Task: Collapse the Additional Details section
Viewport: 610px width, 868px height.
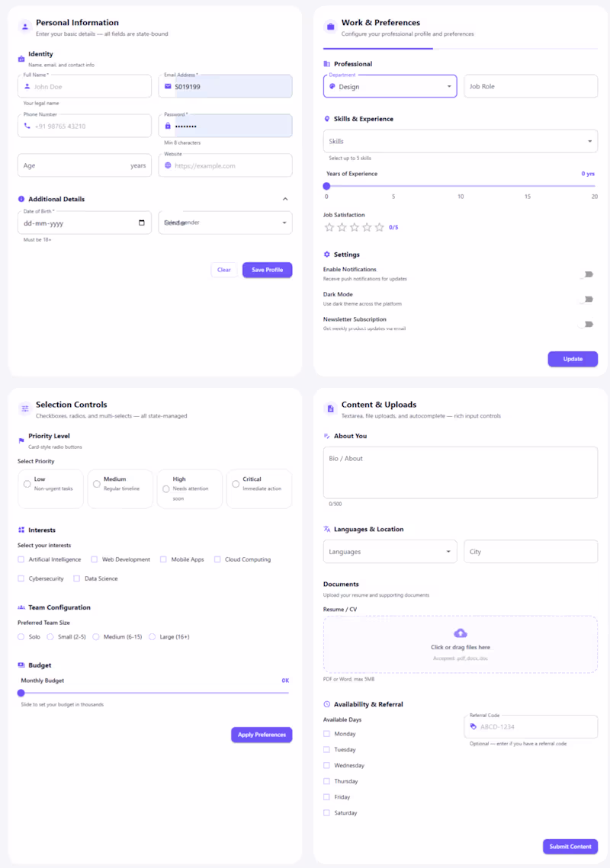Action: tap(285, 199)
